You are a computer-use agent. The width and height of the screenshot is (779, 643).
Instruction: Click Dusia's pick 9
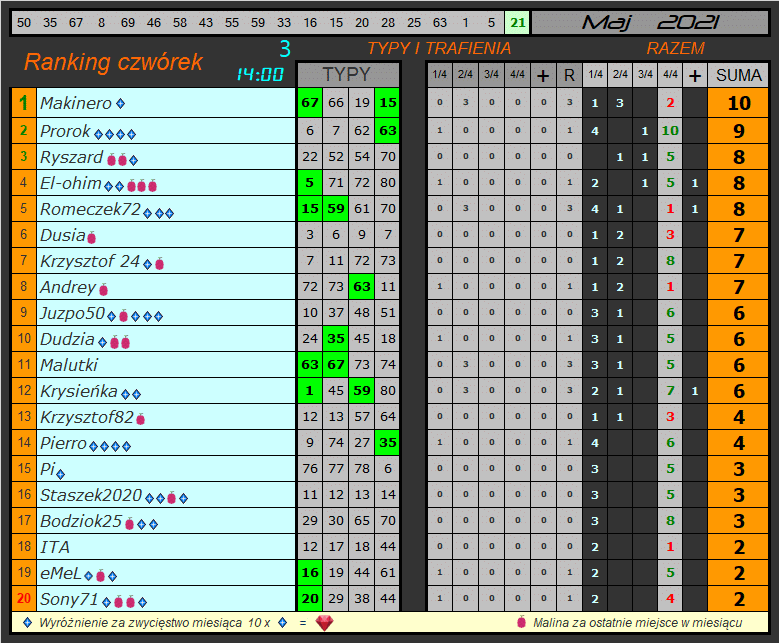(x=362, y=235)
